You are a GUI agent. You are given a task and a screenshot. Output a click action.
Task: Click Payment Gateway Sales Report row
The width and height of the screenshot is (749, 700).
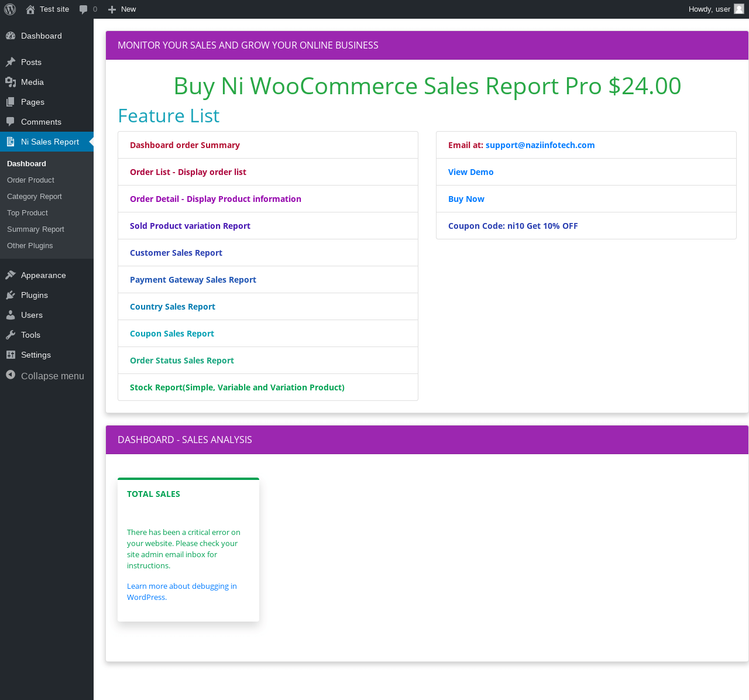268,280
